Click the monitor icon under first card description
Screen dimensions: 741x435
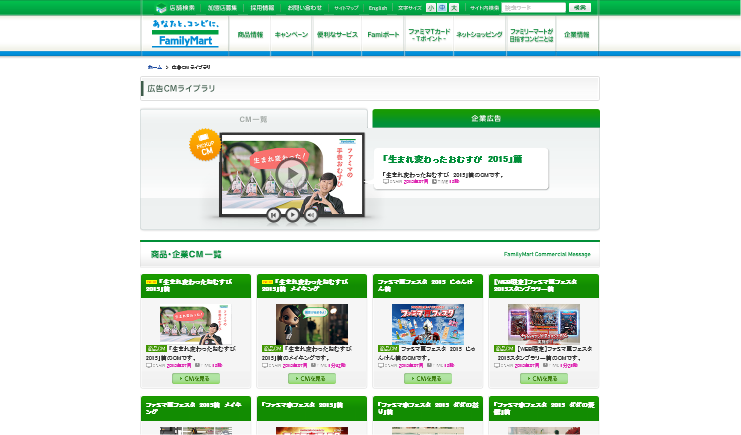148,365
